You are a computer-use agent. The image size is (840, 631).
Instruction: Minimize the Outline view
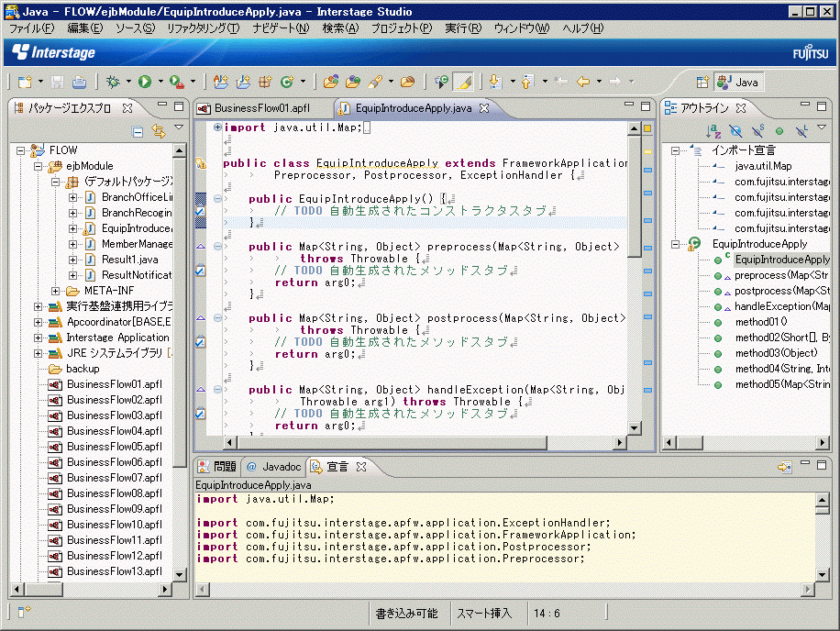[x=804, y=105]
